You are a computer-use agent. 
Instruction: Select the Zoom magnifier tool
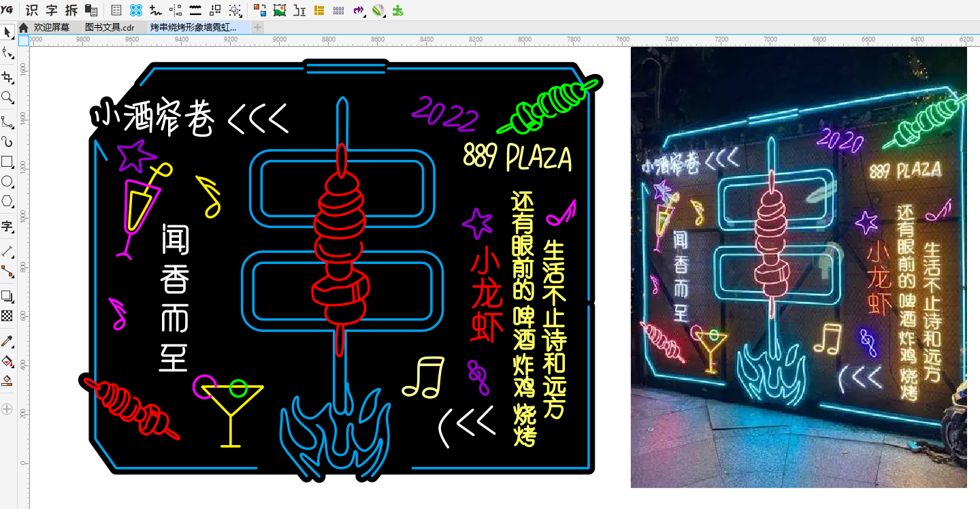(x=7, y=97)
